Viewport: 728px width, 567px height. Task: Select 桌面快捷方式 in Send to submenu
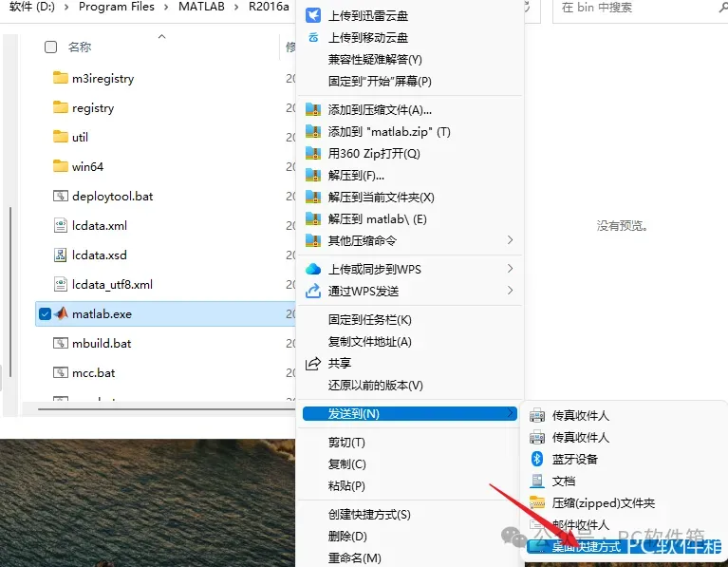coord(586,547)
